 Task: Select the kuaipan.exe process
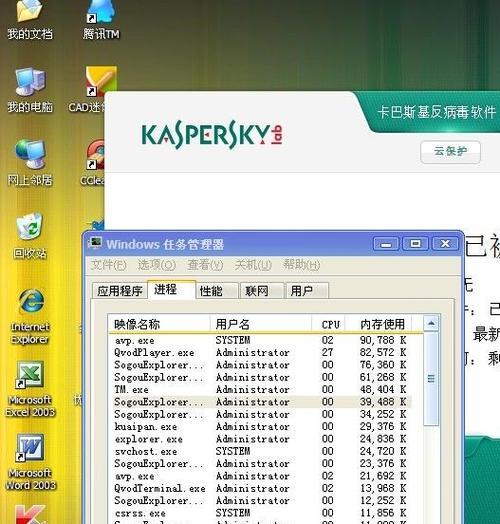coord(261,427)
